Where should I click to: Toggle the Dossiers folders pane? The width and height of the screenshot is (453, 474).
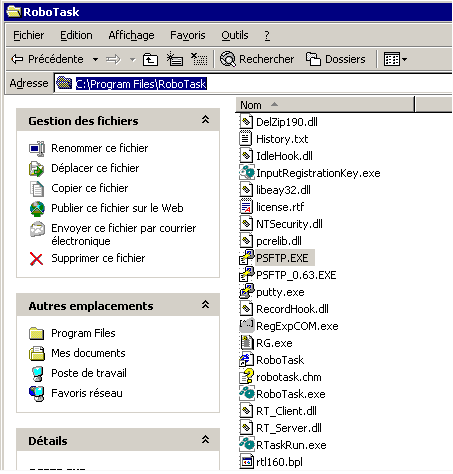[336, 59]
